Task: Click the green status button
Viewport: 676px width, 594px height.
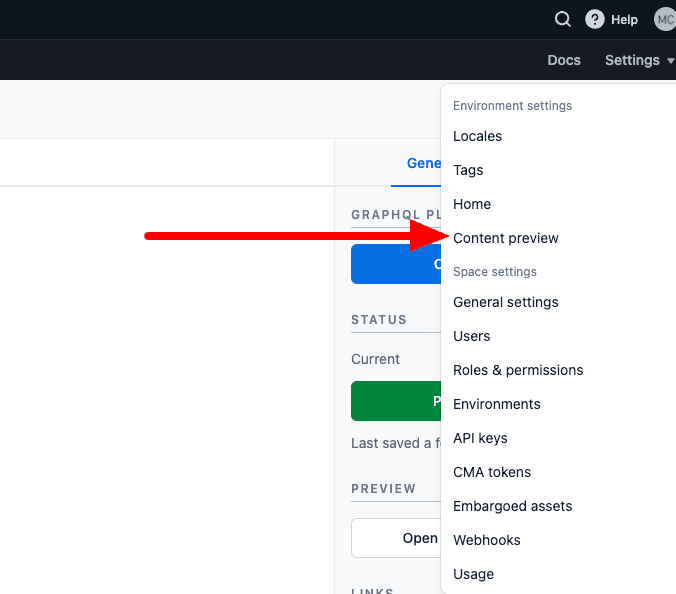Action: point(395,401)
